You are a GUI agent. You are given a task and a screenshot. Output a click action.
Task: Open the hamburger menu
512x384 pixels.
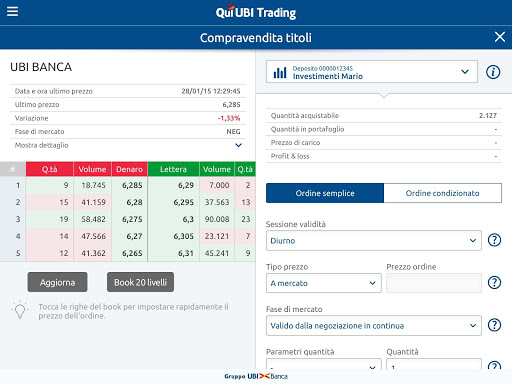(x=12, y=12)
